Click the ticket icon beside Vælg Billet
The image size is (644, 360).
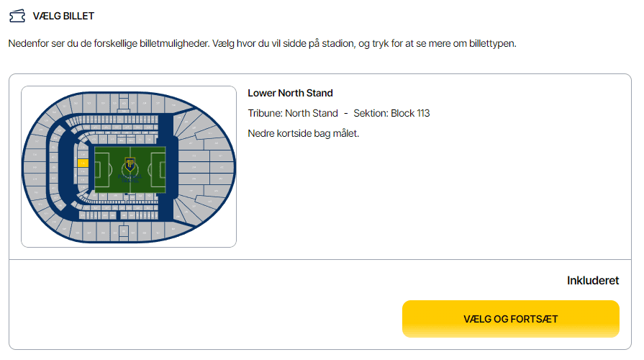(x=17, y=16)
